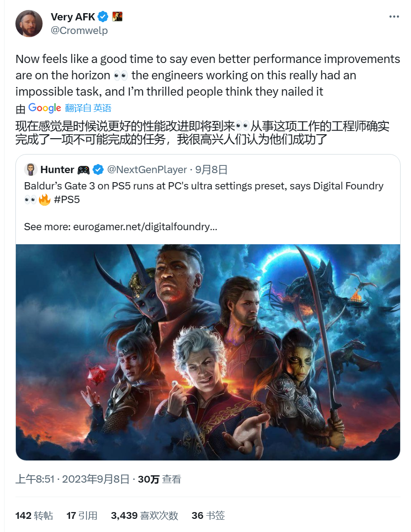This screenshot has height=532, width=411.
Task: Click the game controller emoji beside Hunter
Action: tap(83, 170)
